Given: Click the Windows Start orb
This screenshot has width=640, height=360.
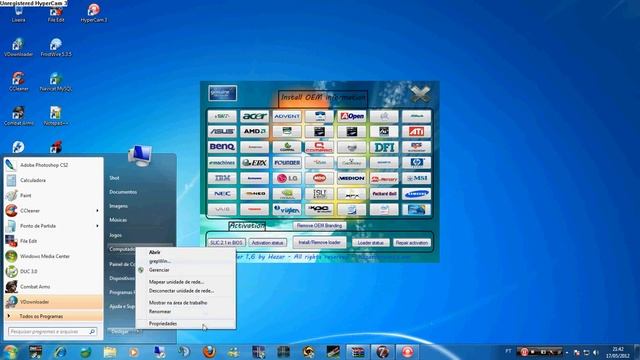Looking at the screenshot, I should click(10, 352).
